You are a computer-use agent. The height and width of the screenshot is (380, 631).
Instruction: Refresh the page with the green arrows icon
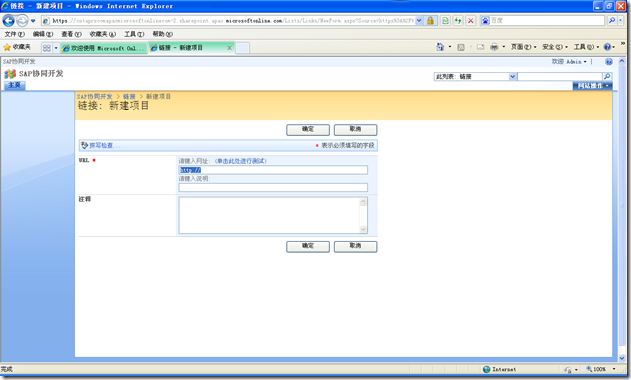(458, 21)
